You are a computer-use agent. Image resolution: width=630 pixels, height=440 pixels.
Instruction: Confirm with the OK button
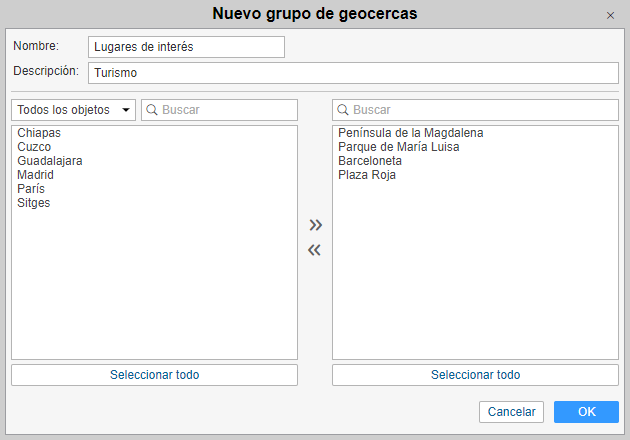coord(586,412)
